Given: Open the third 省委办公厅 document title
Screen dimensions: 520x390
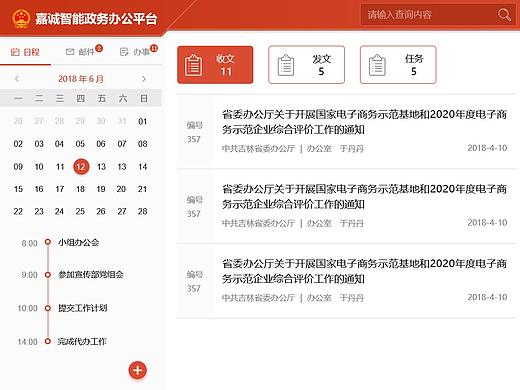Looking at the screenshot, I should 364,271.
